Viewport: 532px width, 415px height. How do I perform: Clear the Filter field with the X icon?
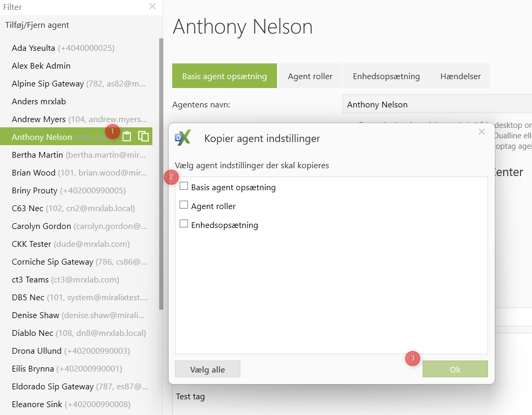[x=152, y=7]
